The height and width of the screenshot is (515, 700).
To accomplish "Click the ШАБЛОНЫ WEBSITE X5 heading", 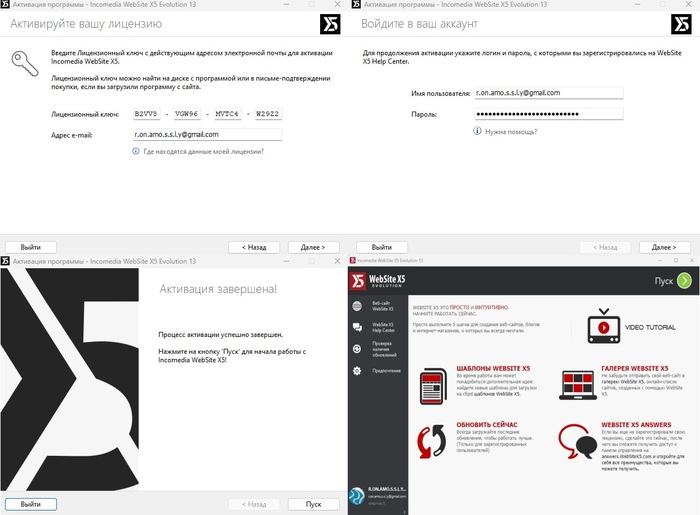I will (x=493, y=368).
